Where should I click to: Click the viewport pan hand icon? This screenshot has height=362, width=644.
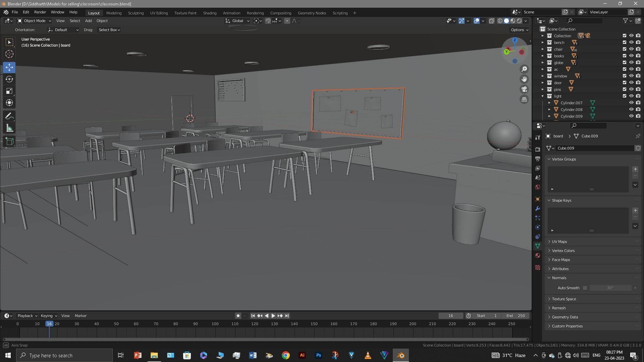click(x=524, y=79)
